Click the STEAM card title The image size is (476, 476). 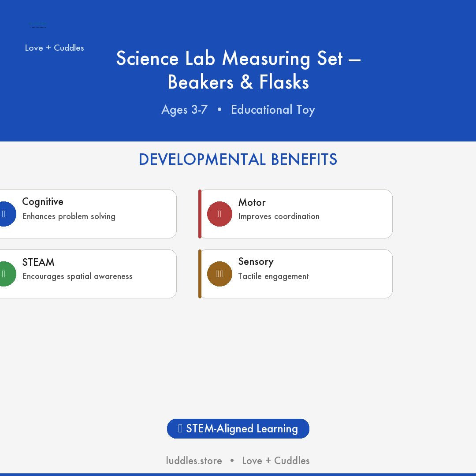38,262
